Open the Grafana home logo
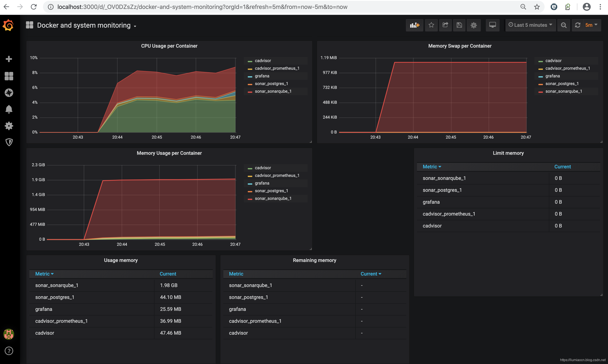This screenshot has width=608, height=364. (x=8, y=25)
